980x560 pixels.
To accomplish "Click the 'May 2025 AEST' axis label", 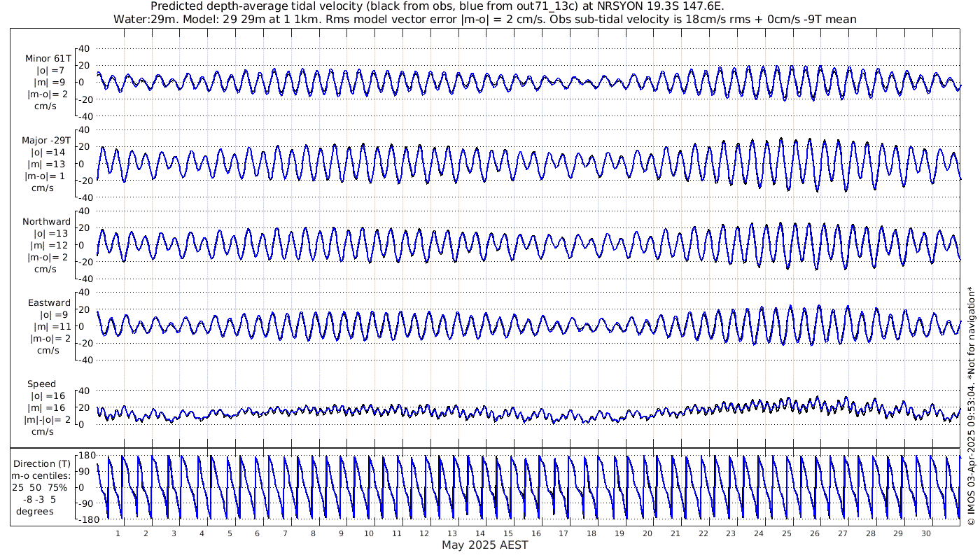I will (484, 545).
